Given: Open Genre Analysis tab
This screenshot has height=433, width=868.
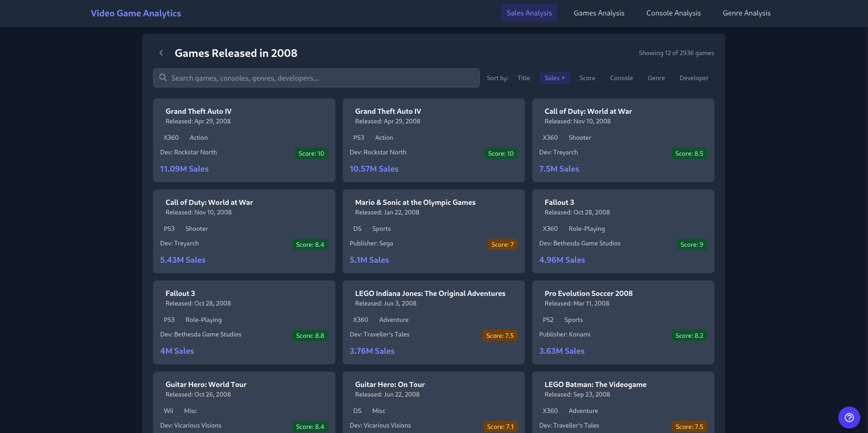Looking at the screenshot, I should point(746,13).
